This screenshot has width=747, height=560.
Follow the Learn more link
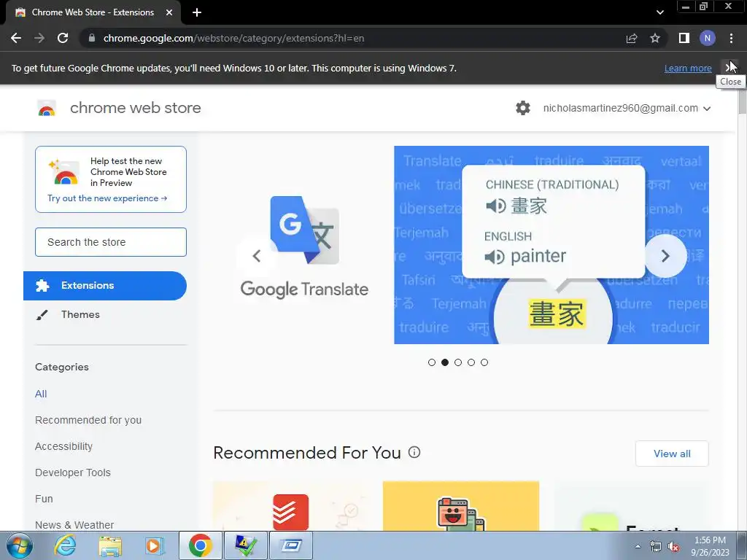pyautogui.click(x=688, y=68)
